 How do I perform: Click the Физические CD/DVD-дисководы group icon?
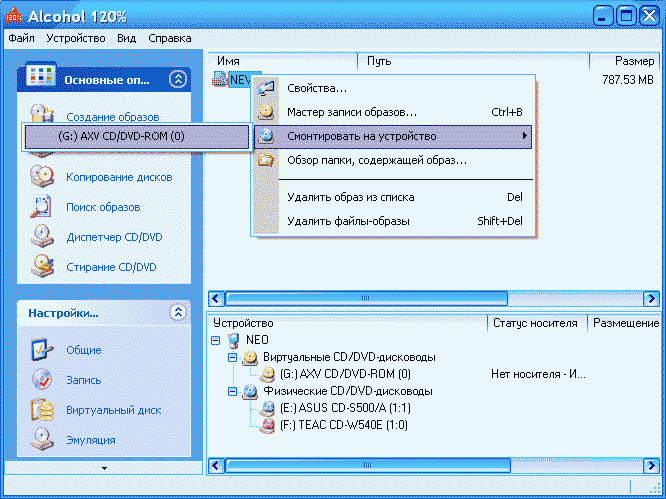pos(250,392)
